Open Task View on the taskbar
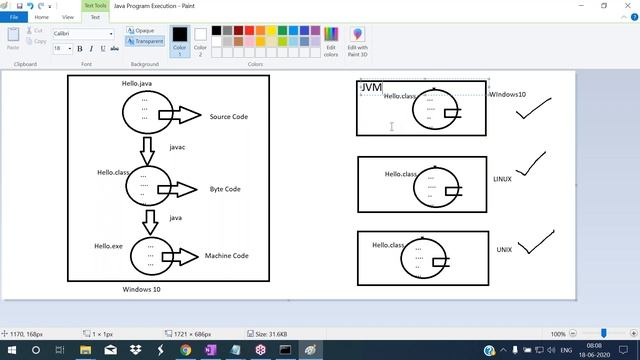The height and width of the screenshot is (360, 640). point(60,350)
